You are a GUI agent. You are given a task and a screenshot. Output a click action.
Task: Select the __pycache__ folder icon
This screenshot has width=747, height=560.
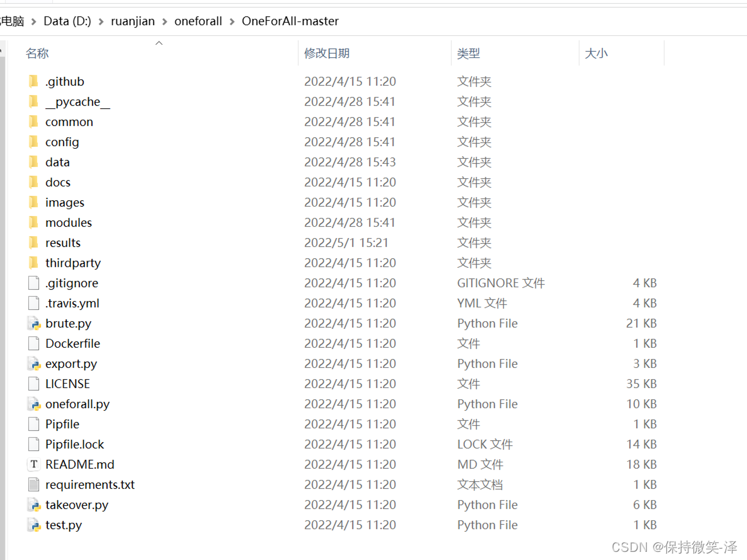pyautogui.click(x=33, y=101)
